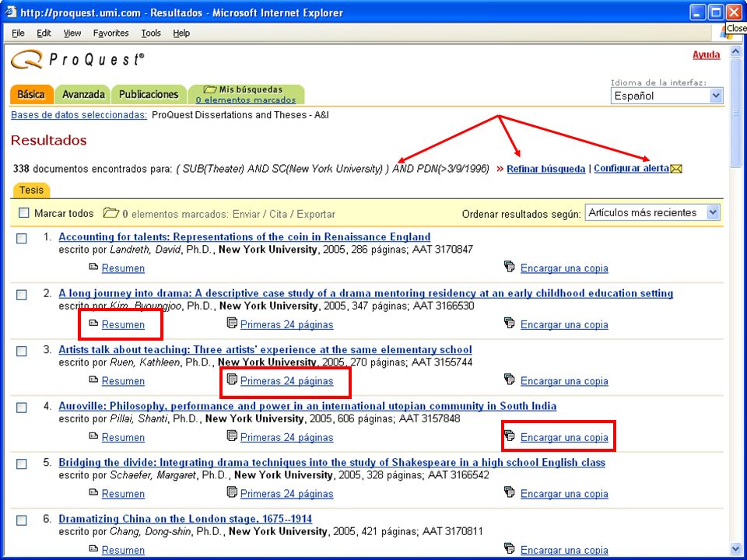This screenshot has width=747, height=560.
Task: Select the Tesis results tab
Action: (x=31, y=190)
